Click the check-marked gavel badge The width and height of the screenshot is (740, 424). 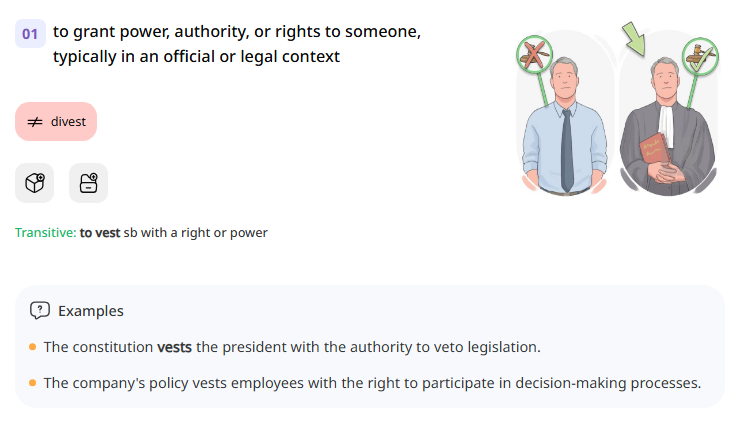(700, 56)
